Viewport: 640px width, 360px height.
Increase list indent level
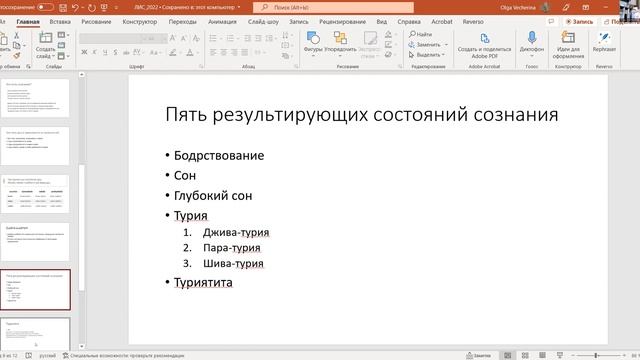coord(258,38)
